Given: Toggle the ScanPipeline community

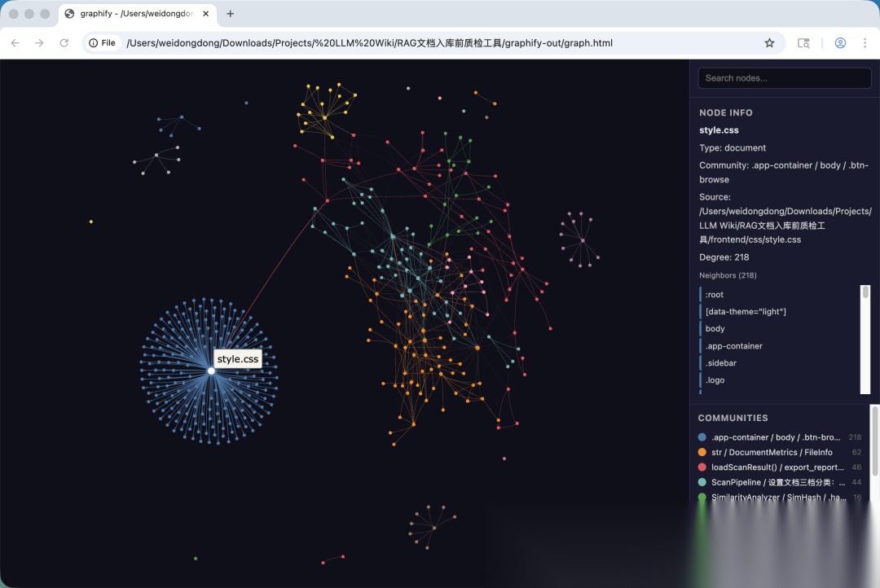Looking at the screenshot, I should (x=779, y=482).
